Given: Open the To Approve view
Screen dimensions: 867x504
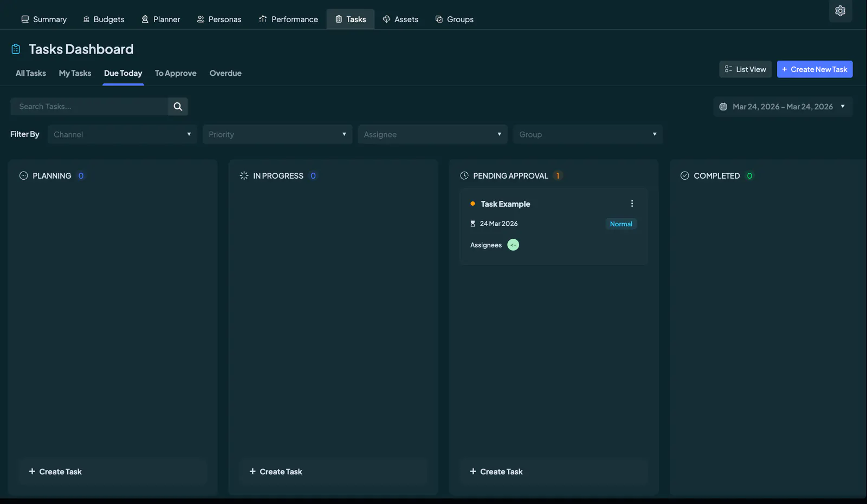Looking at the screenshot, I should (176, 73).
